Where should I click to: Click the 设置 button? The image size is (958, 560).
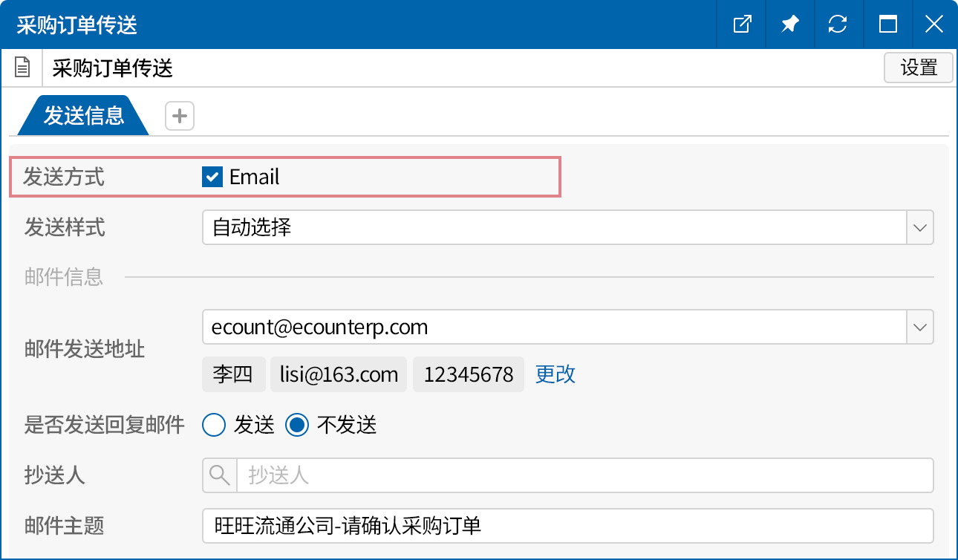919,68
